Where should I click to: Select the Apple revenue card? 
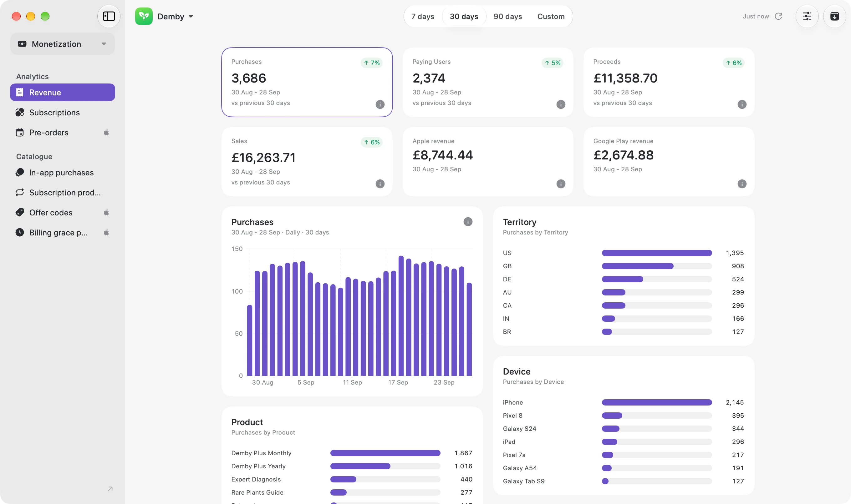tap(488, 162)
